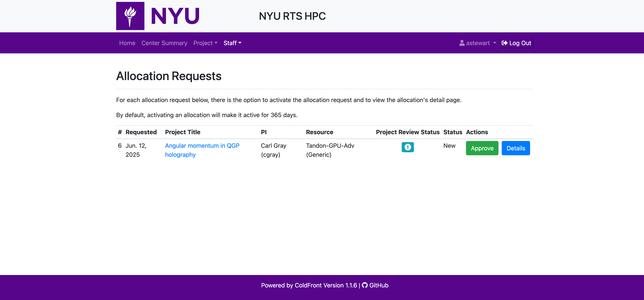644x300 pixels.
Task: Click the user profile silhouette icon
Action: coord(462,43)
